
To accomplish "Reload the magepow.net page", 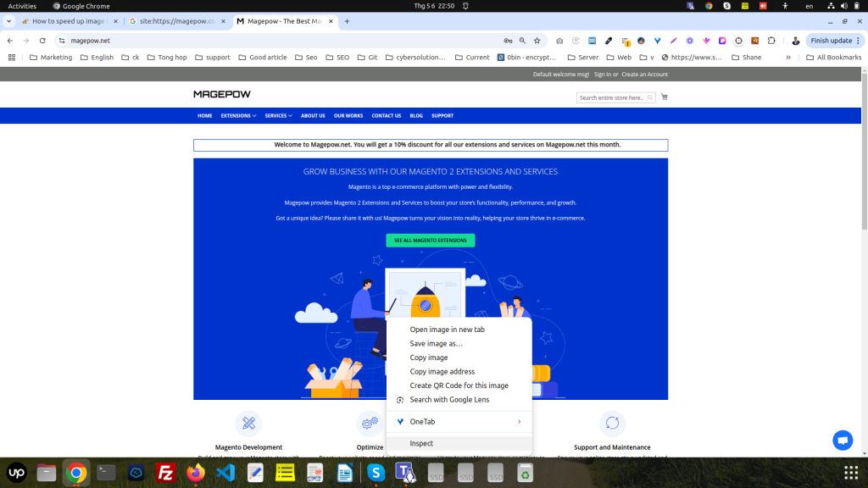I will coord(42,41).
